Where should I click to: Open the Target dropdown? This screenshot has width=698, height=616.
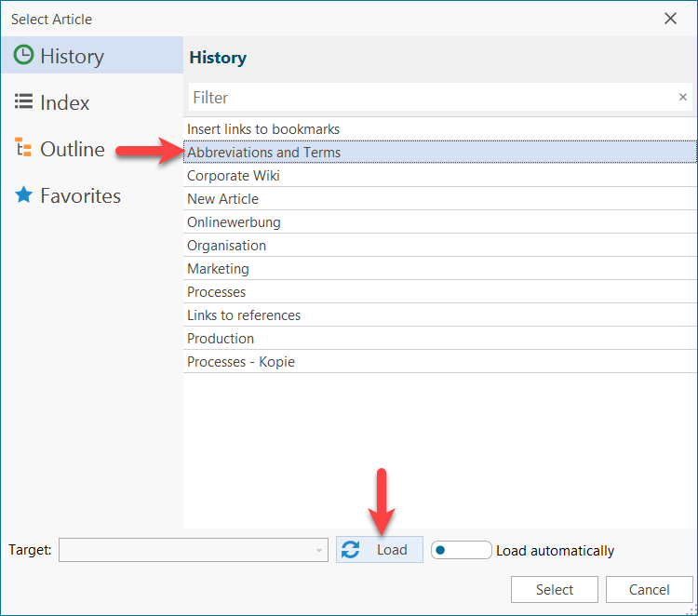(x=319, y=550)
